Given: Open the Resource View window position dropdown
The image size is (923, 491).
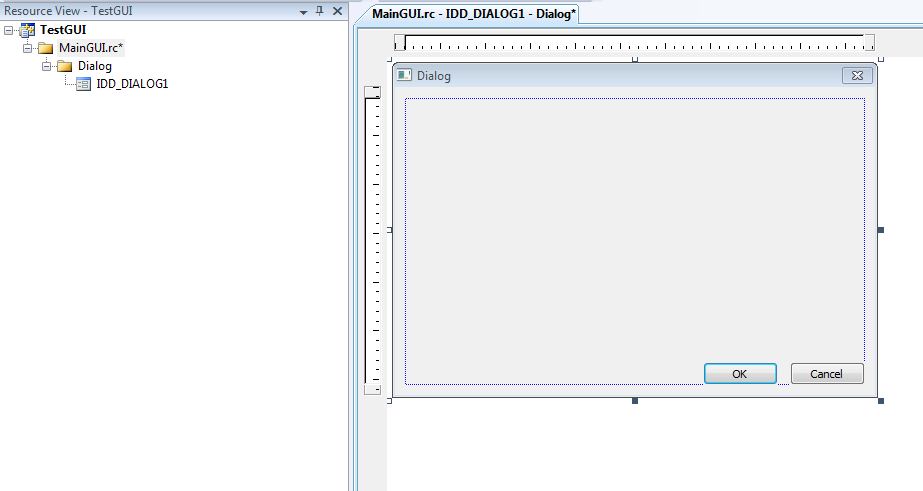Looking at the screenshot, I should 303,11.
